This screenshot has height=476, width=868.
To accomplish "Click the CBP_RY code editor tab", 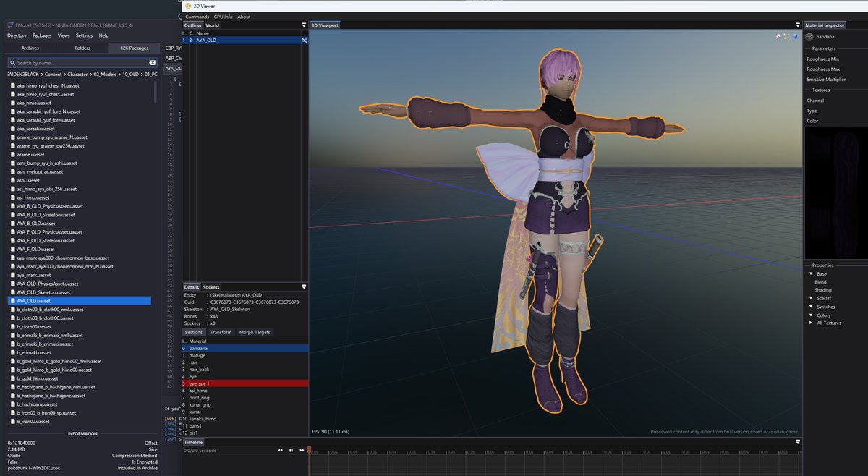I will (174, 48).
